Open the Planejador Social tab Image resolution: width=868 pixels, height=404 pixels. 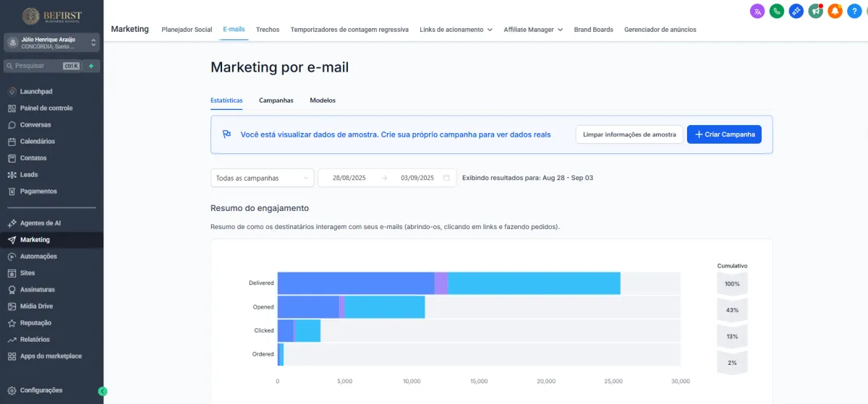[x=187, y=30]
